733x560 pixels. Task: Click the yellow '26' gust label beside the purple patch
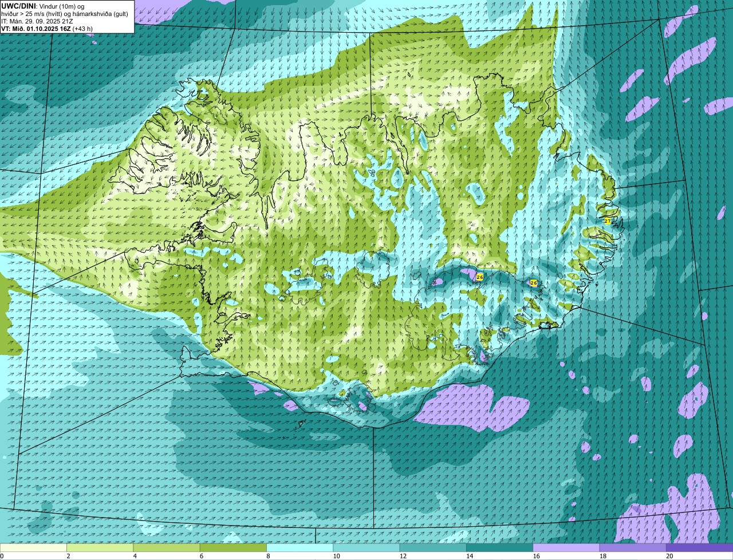pos(480,277)
